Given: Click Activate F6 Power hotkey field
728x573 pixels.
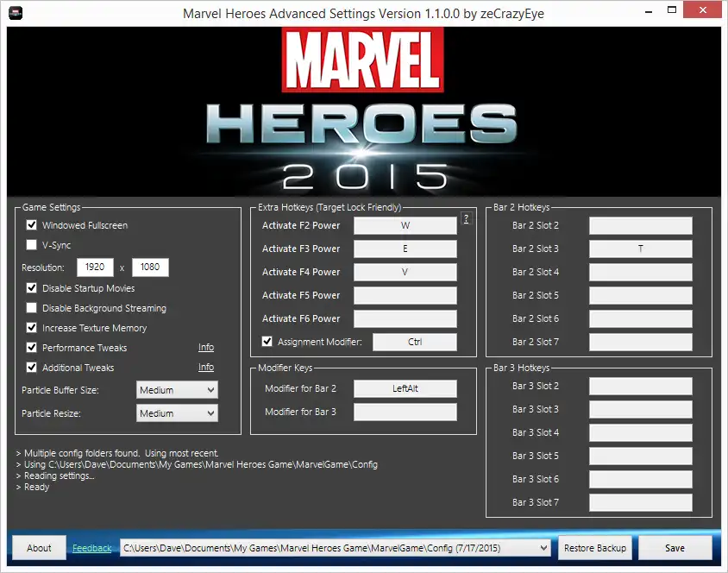Looking at the screenshot, I should click(x=405, y=318).
